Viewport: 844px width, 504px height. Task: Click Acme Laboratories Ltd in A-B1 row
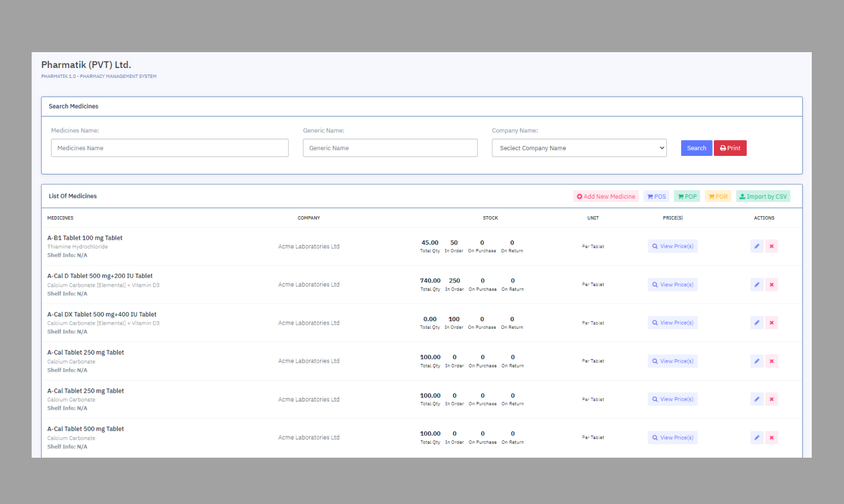pyautogui.click(x=309, y=247)
